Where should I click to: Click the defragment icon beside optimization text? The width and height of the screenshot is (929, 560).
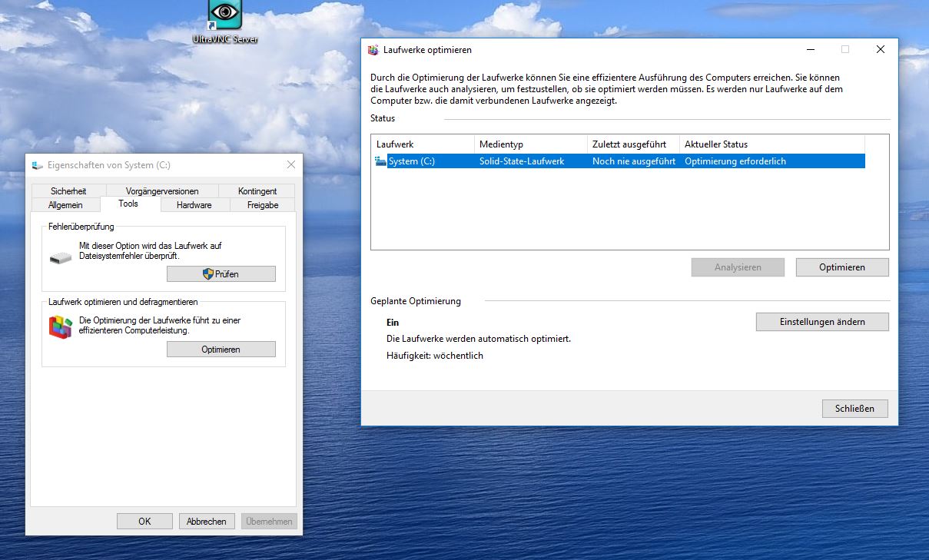[60, 327]
